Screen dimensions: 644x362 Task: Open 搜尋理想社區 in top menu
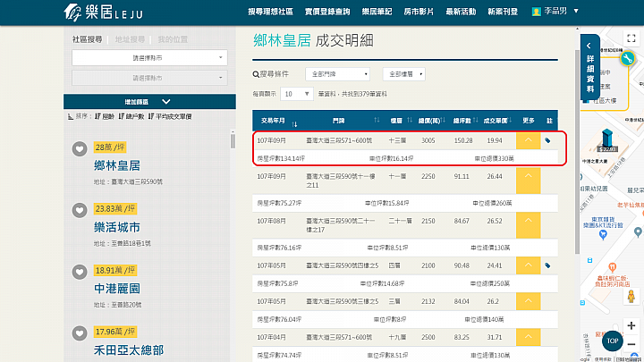(x=271, y=12)
